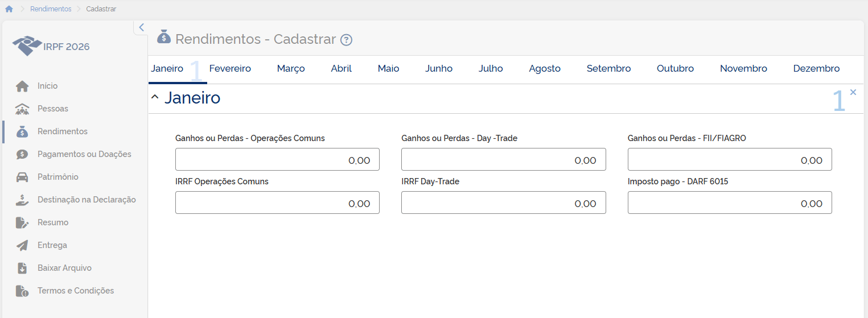Click the Pagamentos ou Doações coin icon
The height and width of the screenshot is (318, 868).
22,154
